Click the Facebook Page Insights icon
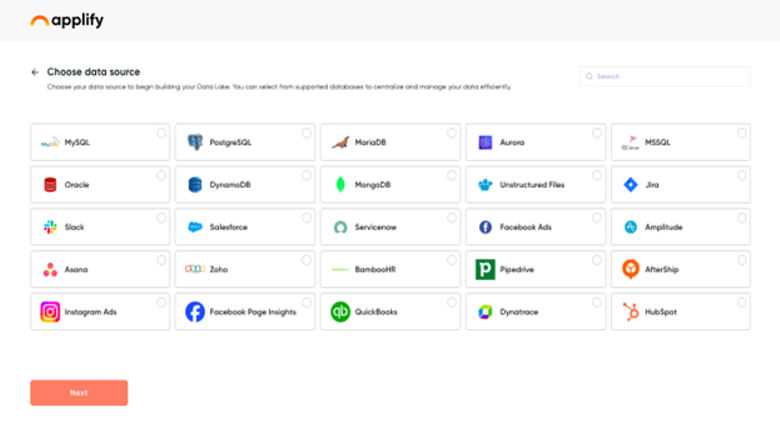Screen dimensions: 780x439 (195, 312)
